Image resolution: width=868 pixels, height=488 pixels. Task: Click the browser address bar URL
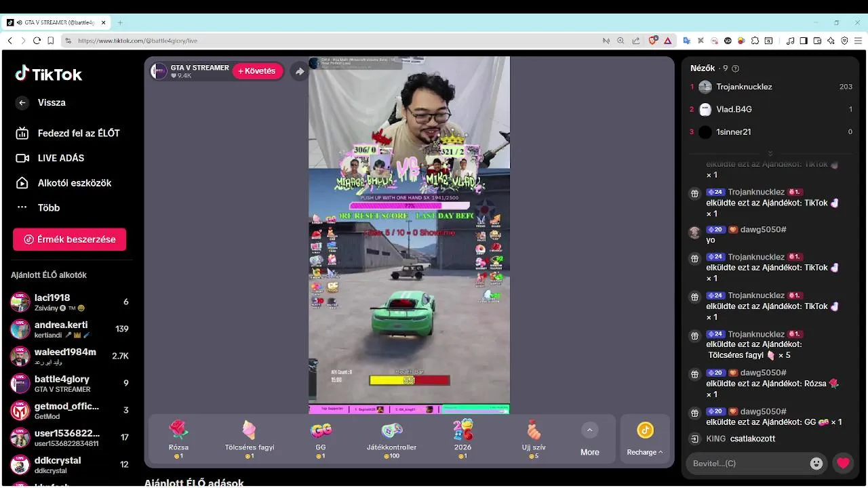138,41
